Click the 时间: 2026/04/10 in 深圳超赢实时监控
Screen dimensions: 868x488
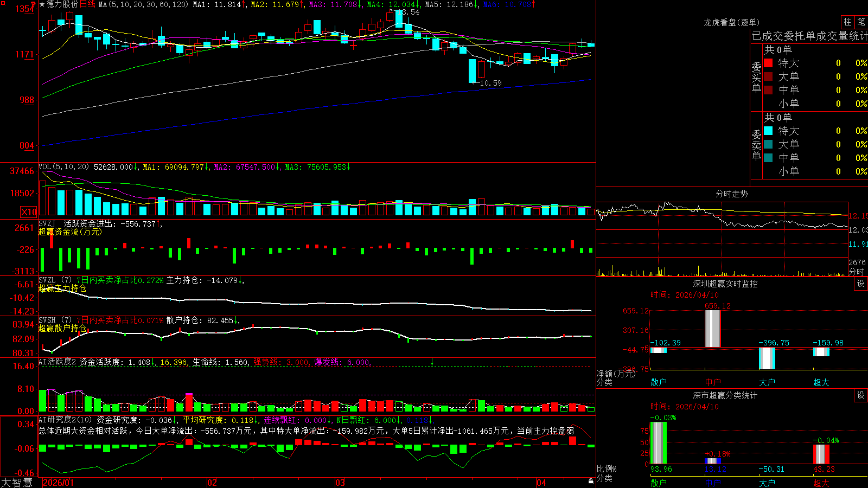[x=685, y=295]
